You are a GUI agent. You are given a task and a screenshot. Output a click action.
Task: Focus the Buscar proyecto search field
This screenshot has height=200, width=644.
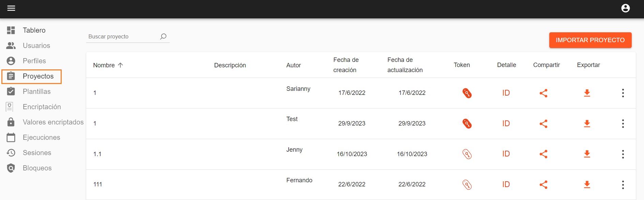123,36
